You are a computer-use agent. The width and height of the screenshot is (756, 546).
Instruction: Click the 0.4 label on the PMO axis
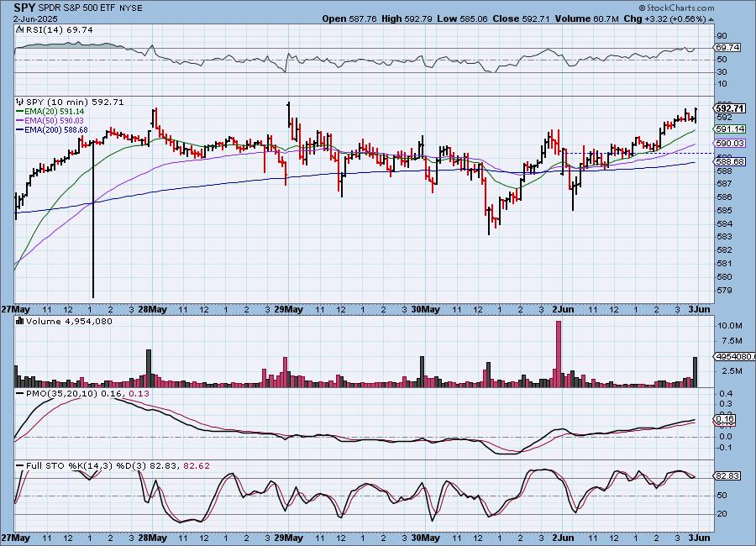[x=726, y=394]
